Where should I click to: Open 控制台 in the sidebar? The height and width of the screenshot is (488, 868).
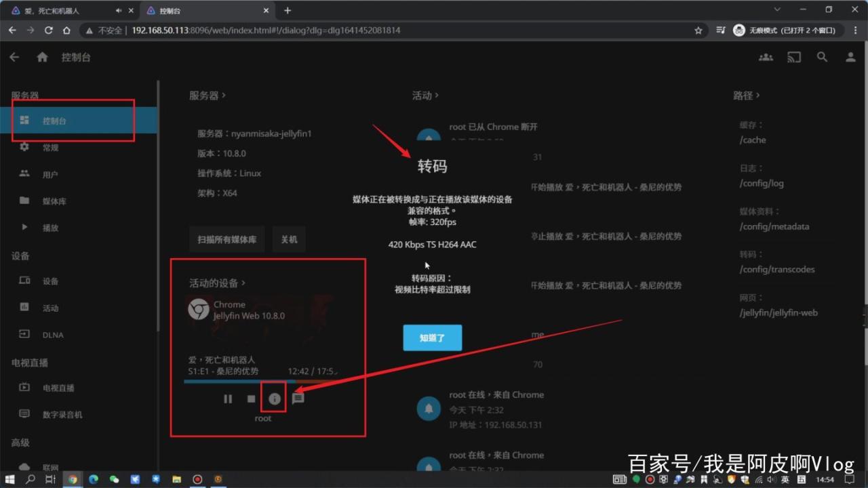pos(79,121)
